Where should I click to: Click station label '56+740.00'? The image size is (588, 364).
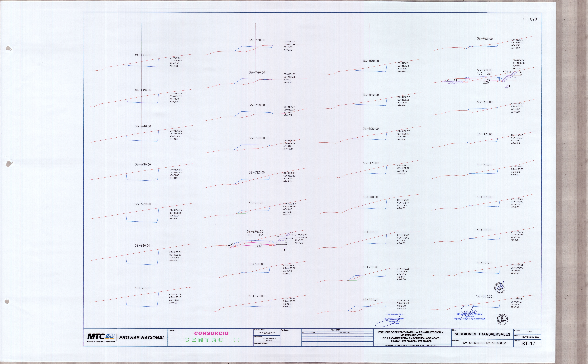257,138
